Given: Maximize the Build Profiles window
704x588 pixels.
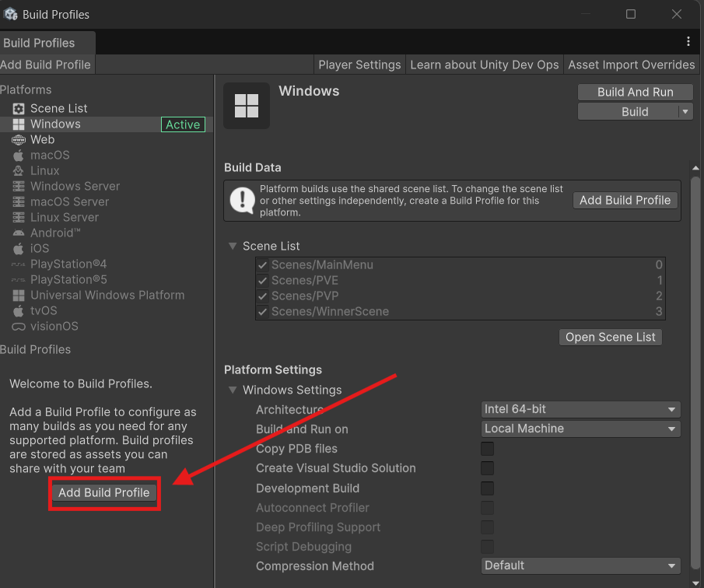Looking at the screenshot, I should coord(631,14).
